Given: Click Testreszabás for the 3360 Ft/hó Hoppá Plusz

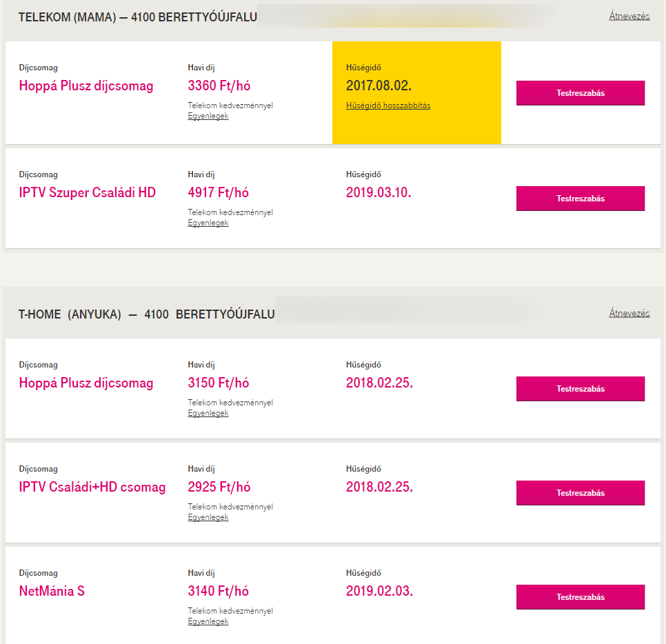Looking at the screenshot, I should 580,93.
